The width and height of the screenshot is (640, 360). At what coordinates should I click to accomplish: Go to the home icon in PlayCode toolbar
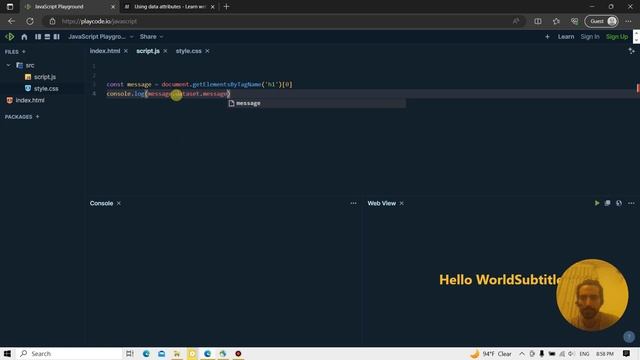24,37
